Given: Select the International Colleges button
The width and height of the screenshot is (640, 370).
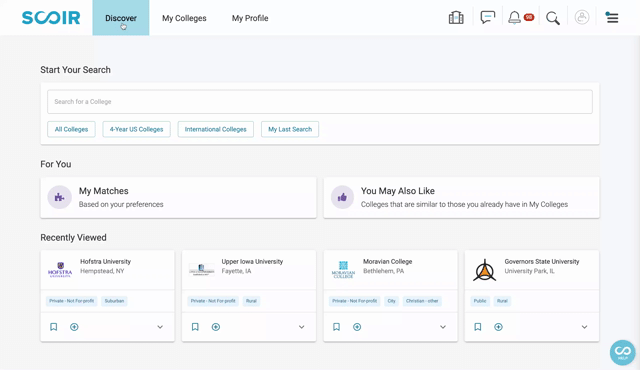Looking at the screenshot, I should pyautogui.click(x=216, y=129).
